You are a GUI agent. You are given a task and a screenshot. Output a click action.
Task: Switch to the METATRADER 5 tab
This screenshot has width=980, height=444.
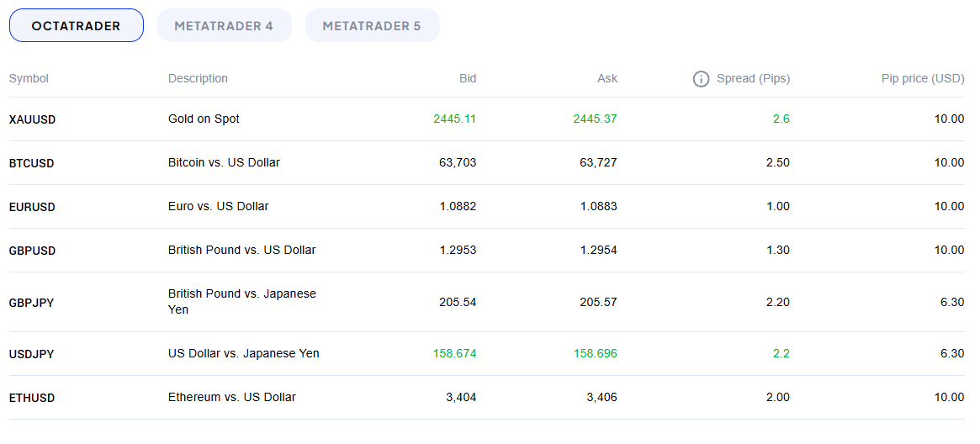point(373,25)
